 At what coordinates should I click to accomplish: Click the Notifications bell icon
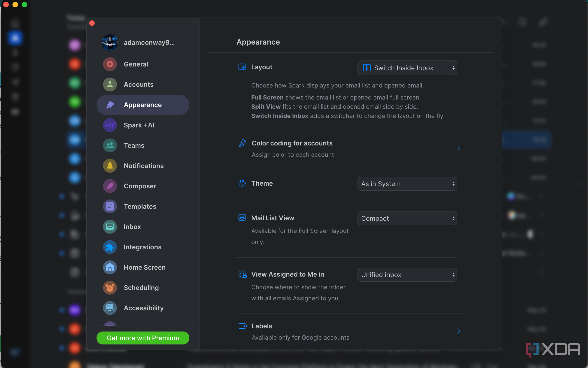coord(110,166)
